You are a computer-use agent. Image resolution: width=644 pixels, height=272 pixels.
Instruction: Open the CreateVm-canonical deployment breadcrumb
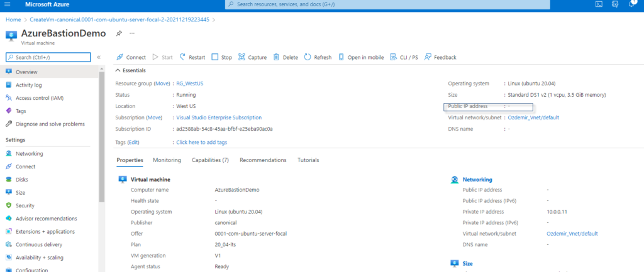point(119,19)
